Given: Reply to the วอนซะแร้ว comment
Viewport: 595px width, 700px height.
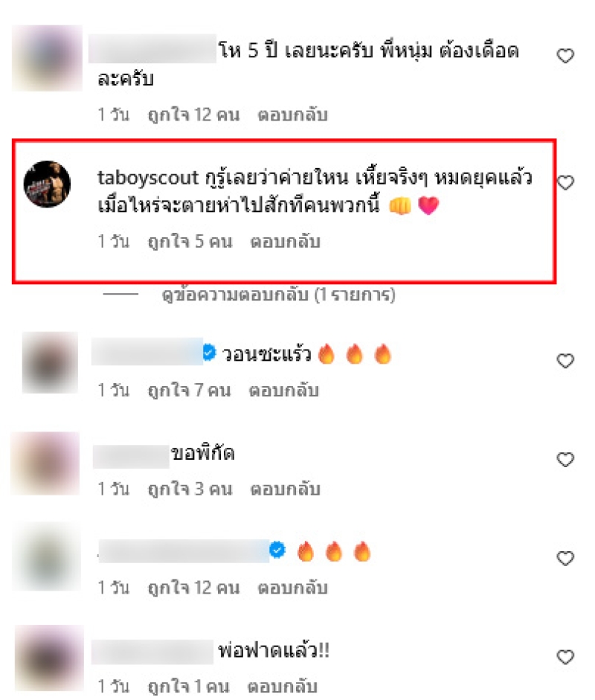Looking at the screenshot, I should click(x=284, y=391).
